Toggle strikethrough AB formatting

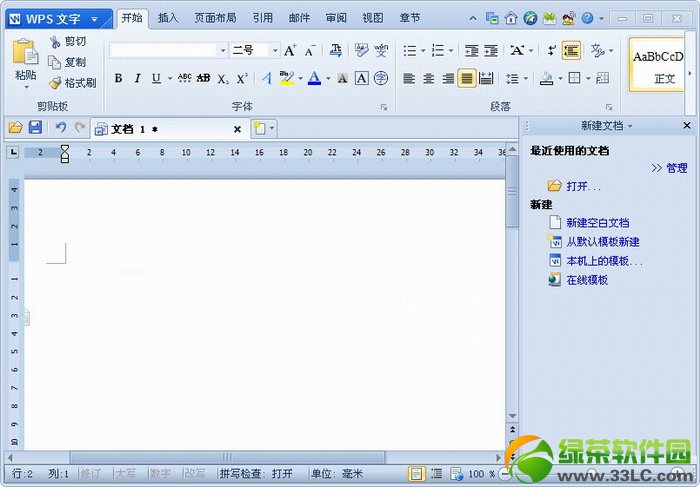[x=204, y=79]
